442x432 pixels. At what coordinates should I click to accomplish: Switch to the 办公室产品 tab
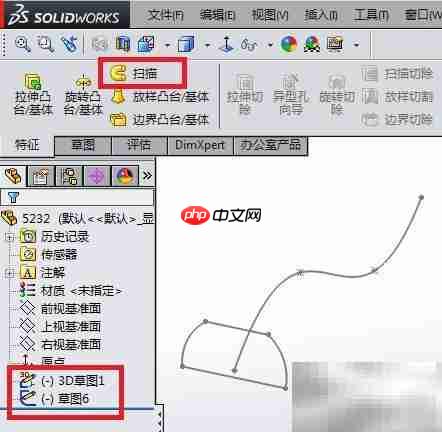coord(271,145)
